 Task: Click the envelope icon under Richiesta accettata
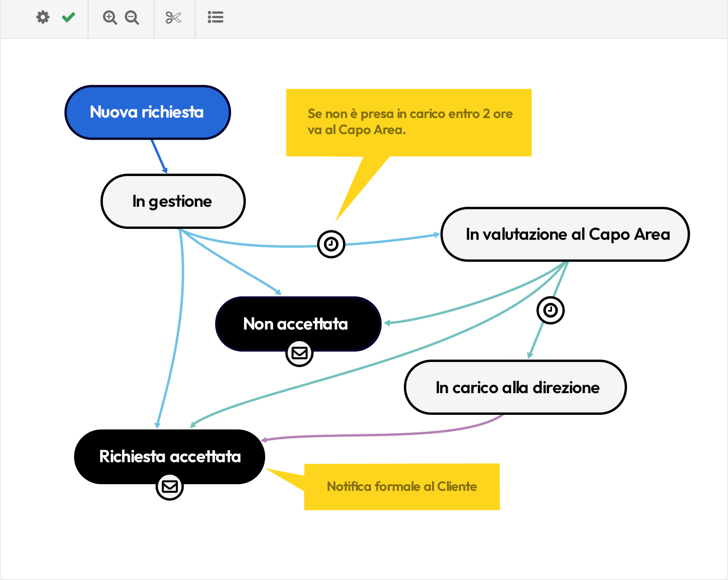170,487
